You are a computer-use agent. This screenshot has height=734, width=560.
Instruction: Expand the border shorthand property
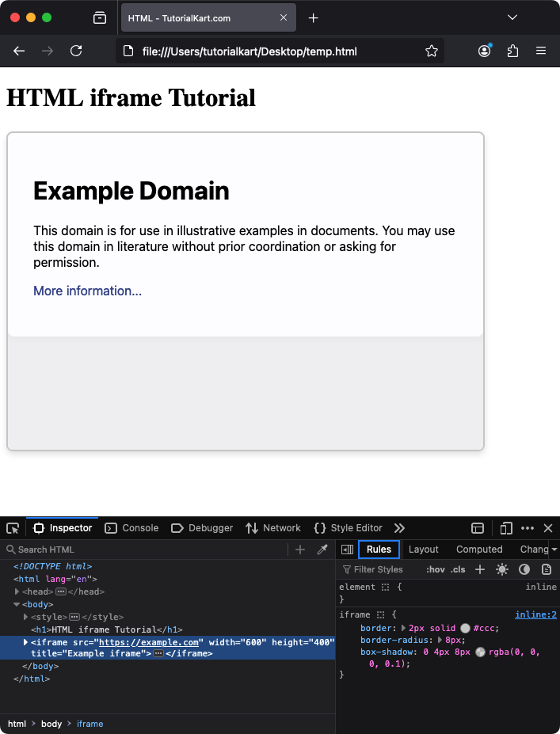click(x=404, y=628)
